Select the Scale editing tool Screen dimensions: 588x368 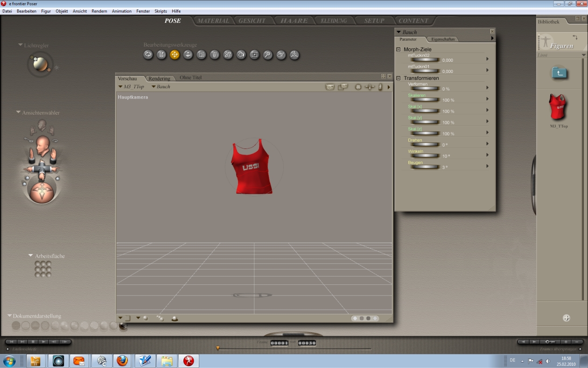(201, 55)
